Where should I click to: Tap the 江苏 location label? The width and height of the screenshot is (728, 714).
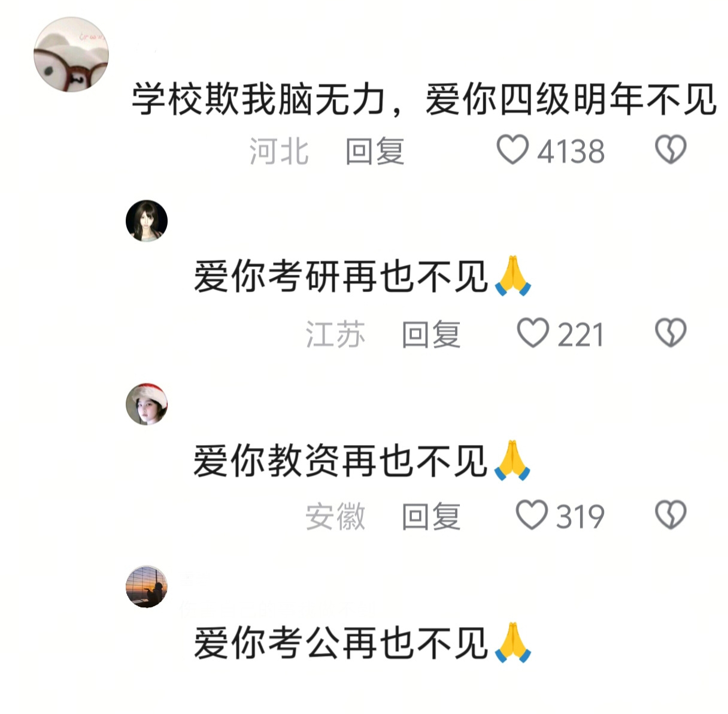[x=335, y=334]
